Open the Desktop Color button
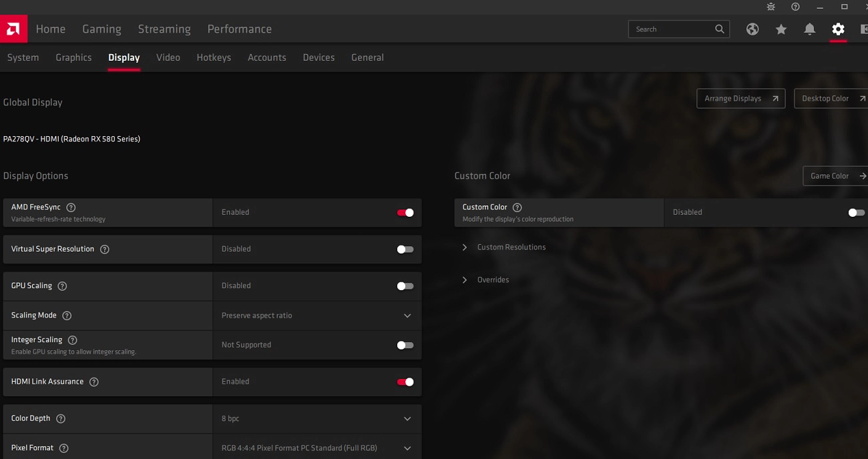Image resolution: width=868 pixels, height=459 pixels. tap(831, 98)
